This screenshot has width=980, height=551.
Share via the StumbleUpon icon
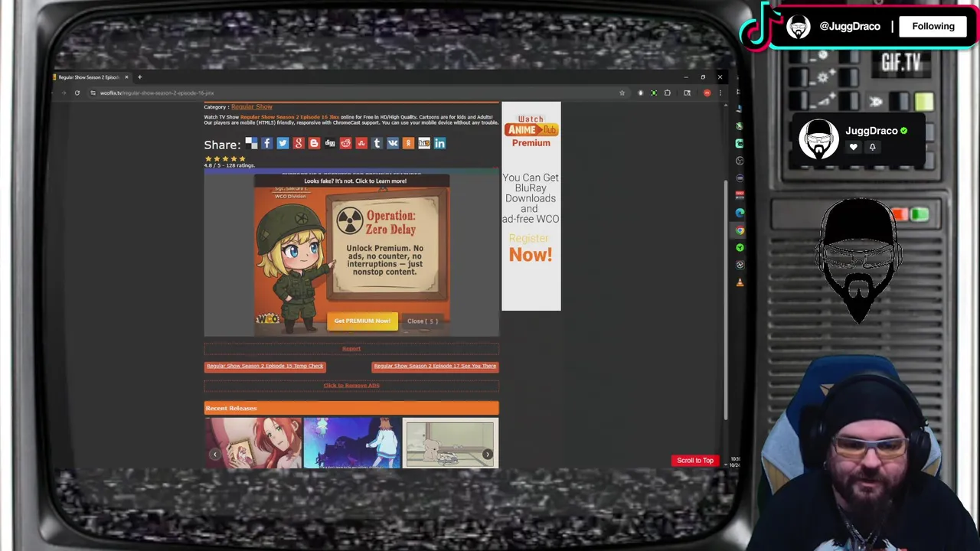click(361, 143)
